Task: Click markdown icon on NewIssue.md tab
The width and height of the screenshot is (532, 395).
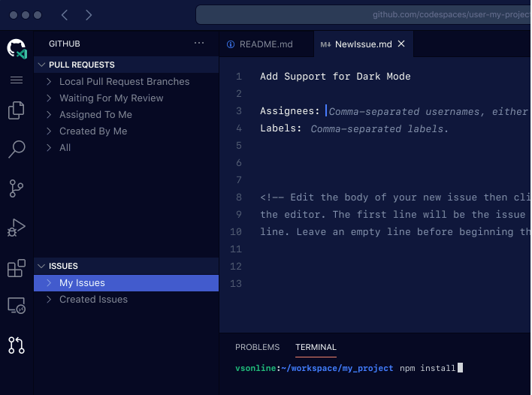Action: [x=325, y=44]
